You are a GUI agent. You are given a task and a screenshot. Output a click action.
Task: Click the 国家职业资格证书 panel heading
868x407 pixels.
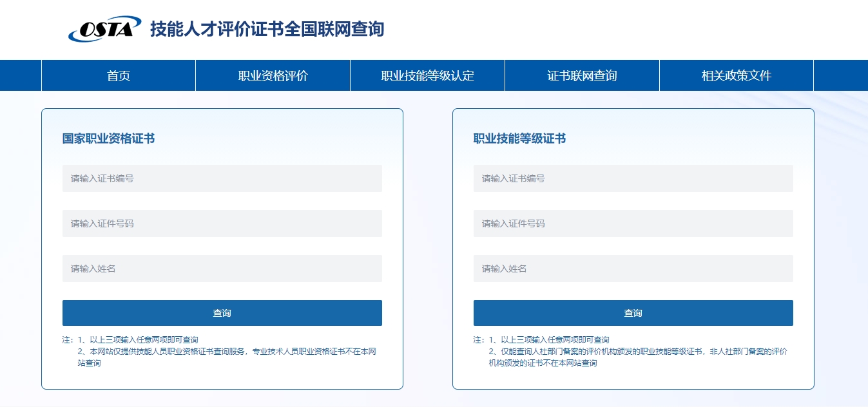(x=108, y=138)
